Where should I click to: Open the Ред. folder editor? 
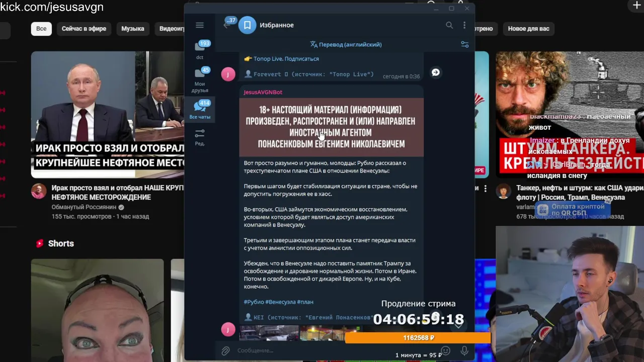200,137
